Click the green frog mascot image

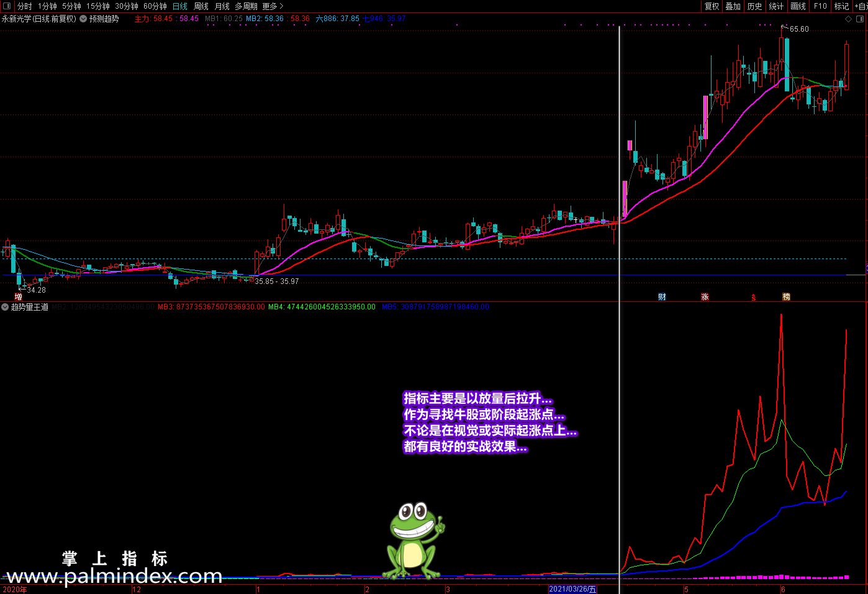414,541
